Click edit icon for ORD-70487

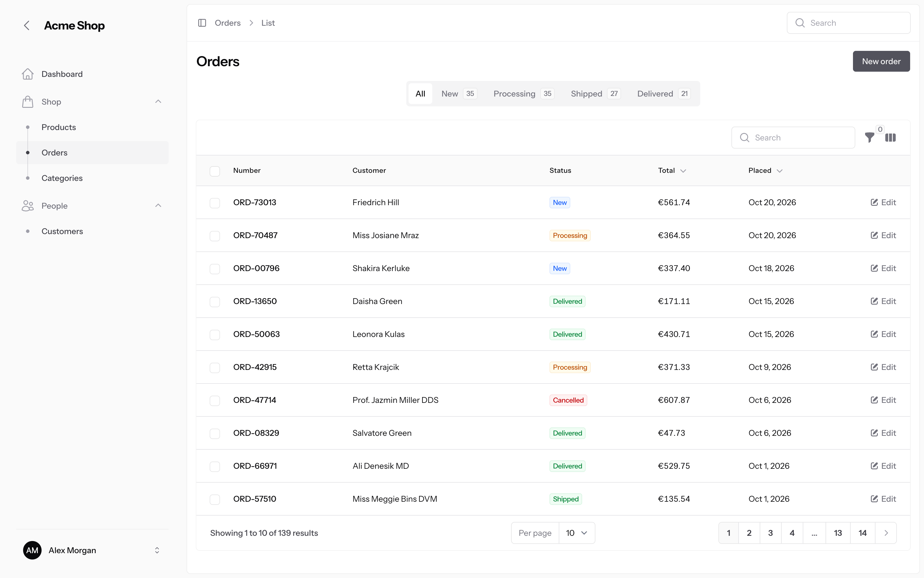coord(874,235)
